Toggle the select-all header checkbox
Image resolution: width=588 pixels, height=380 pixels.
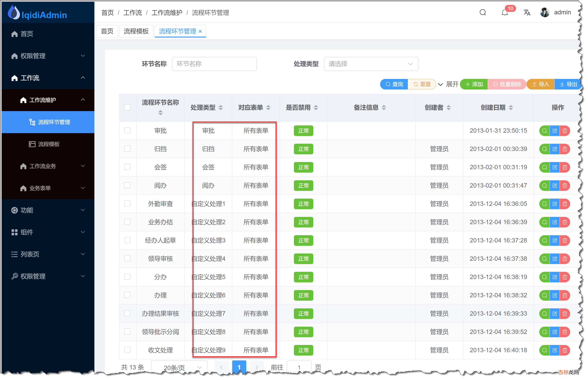(x=127, y=108)
